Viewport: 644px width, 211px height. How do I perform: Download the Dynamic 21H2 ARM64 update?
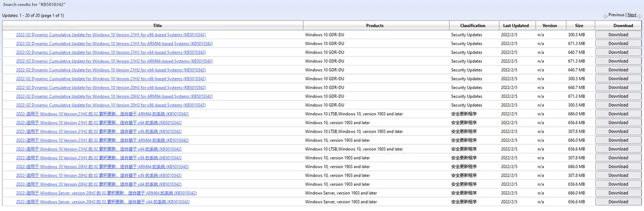618,61
